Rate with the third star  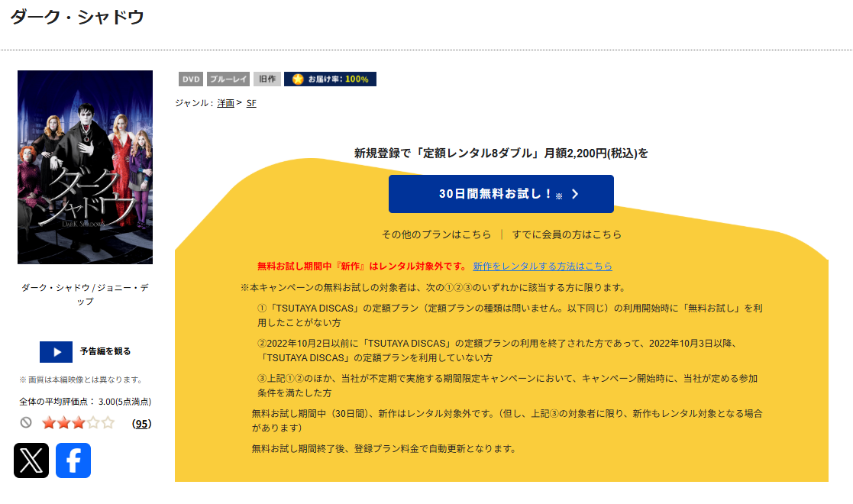coord(79,423)
